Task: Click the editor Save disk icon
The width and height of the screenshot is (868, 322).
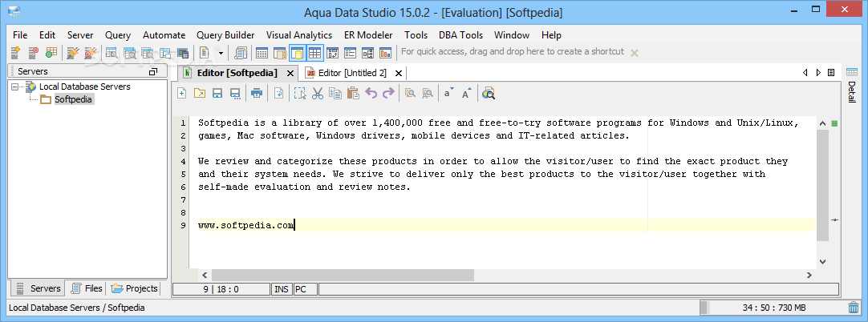Action: click(x=217, y=94)
